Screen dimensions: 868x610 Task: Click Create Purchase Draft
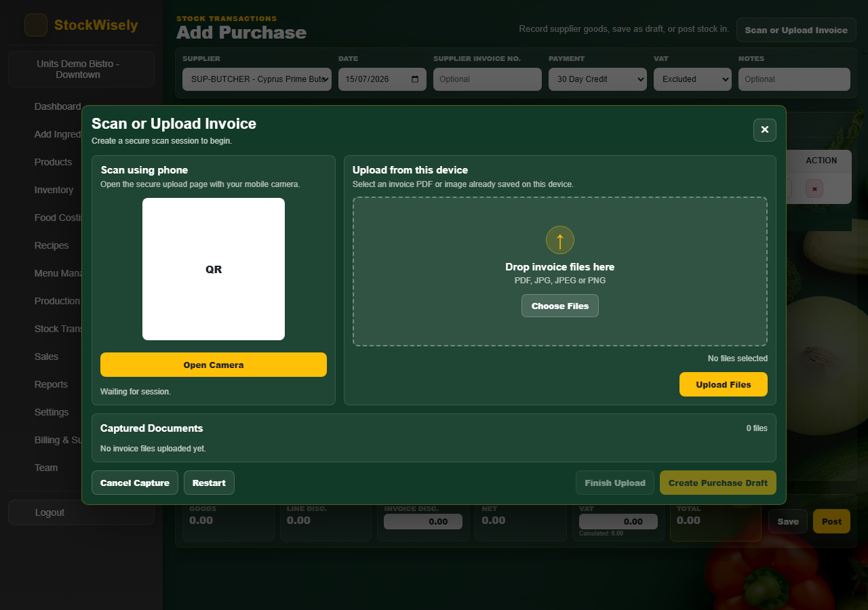click(x=718, y=483)
